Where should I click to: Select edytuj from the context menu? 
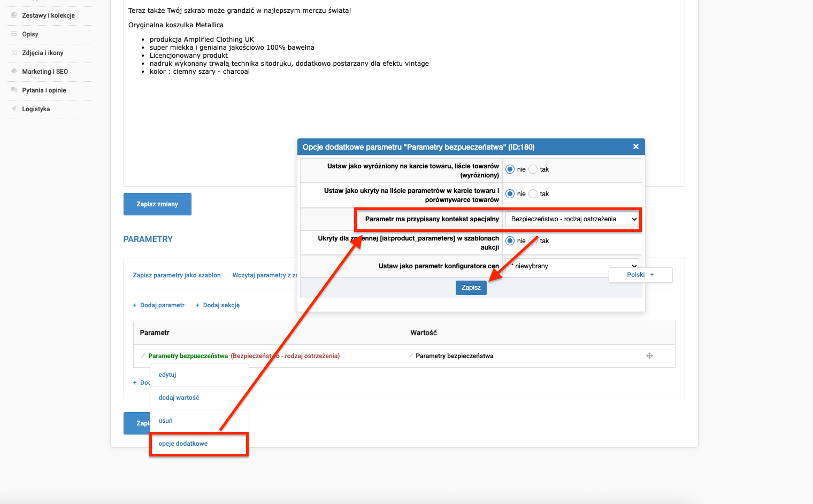[x=167, y=375]
